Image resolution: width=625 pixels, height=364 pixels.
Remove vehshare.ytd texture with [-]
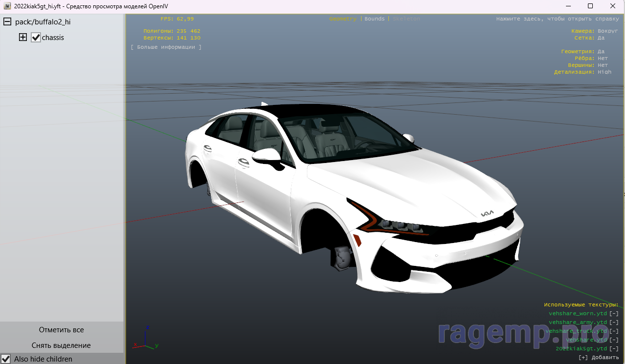(x=614, y=340)
